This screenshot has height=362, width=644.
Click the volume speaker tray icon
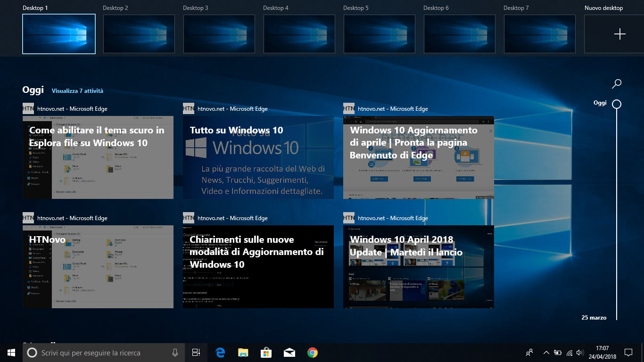(580, 353)
